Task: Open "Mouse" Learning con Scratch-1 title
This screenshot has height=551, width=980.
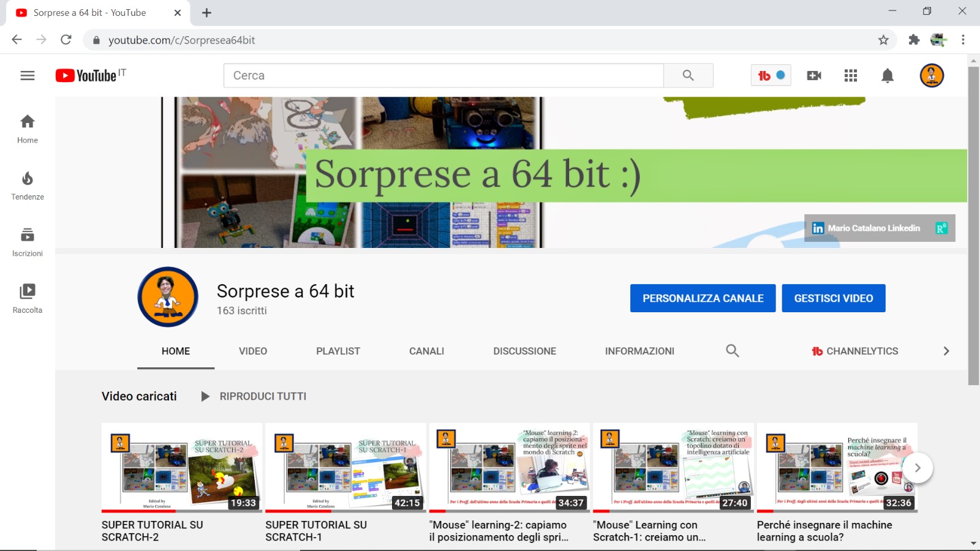Action: tap(649, 531)
